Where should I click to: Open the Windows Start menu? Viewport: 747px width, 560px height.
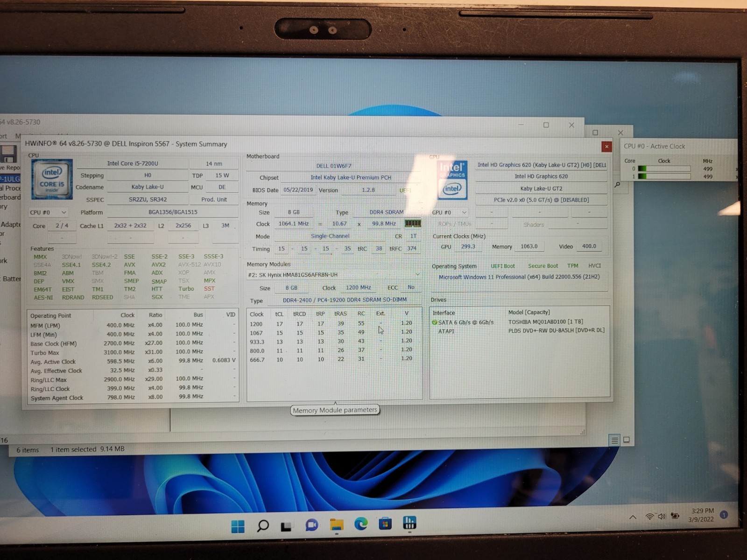click(x=238, y=526)
